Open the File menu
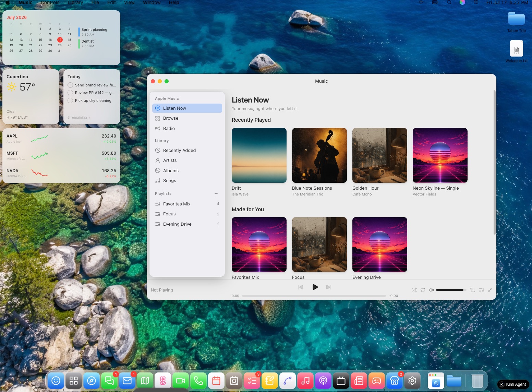Viewport: 532px width, 392px height. [x=95, y=2]
